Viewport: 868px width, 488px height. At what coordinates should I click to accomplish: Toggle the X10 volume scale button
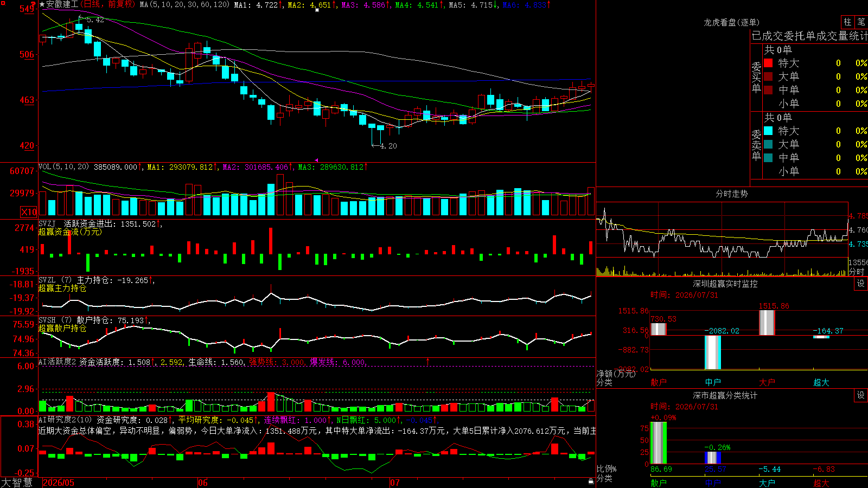[x=29, y=212]
